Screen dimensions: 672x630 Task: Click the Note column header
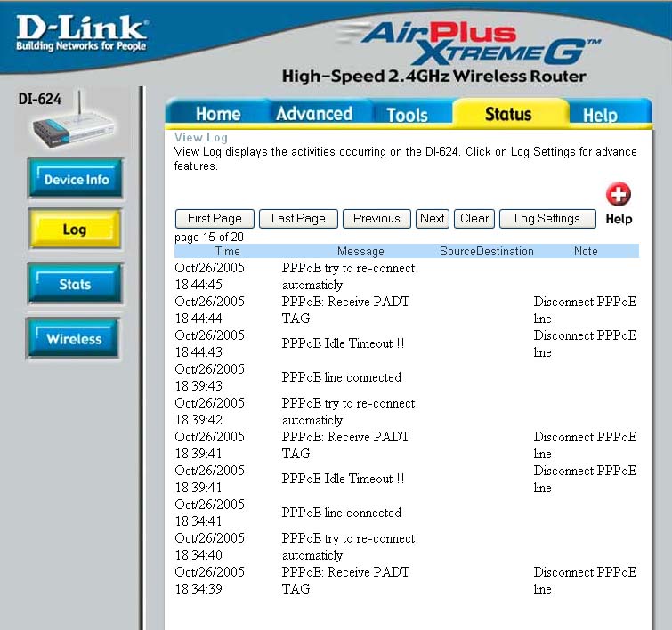[586, 251]
